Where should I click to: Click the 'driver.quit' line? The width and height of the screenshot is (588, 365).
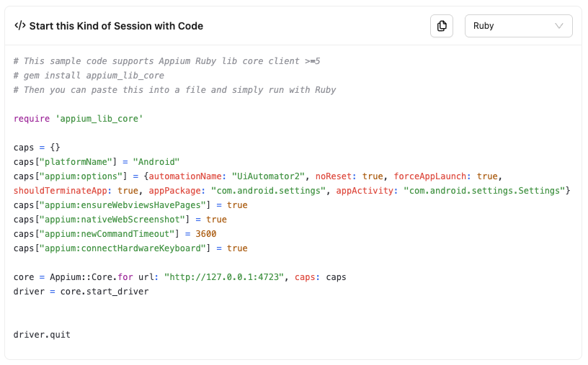42,335
